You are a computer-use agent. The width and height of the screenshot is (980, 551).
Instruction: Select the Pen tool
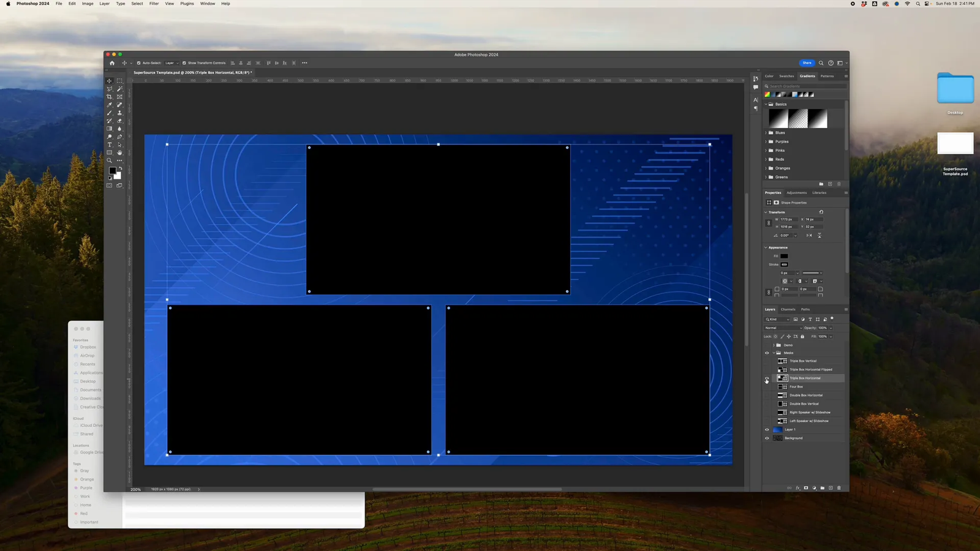coord(119,137)
